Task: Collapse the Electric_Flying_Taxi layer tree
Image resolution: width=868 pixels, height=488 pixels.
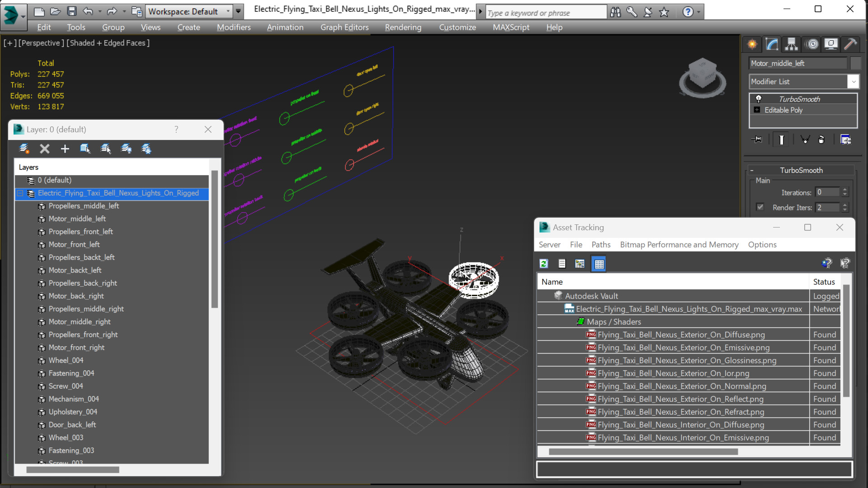Action: coord(20,193)
